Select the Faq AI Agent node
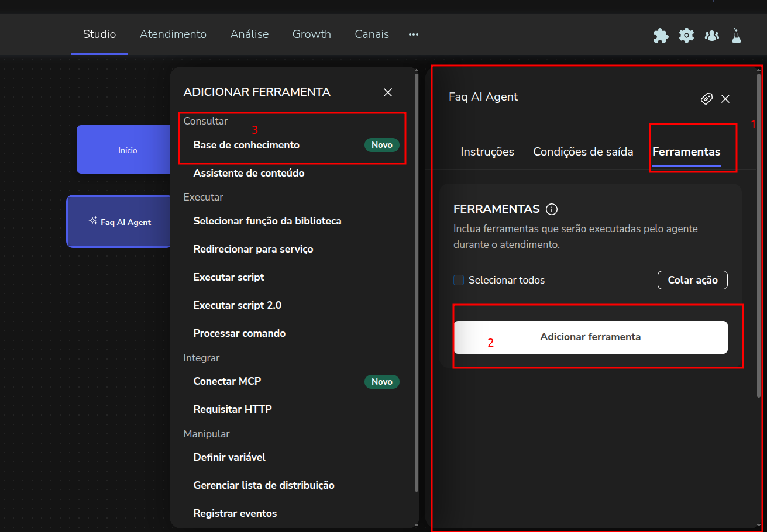The height and width of the screenshot is (532, 767). [x=119, y=222]
